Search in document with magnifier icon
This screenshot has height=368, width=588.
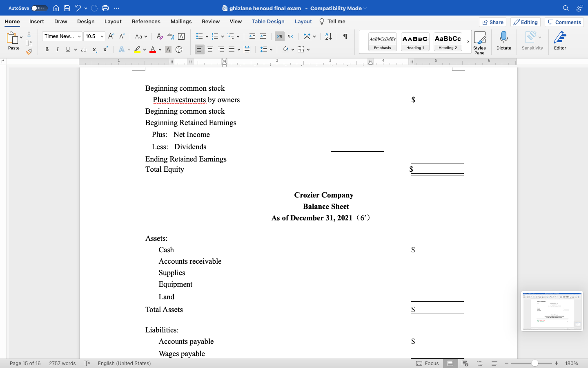(566, 8)
